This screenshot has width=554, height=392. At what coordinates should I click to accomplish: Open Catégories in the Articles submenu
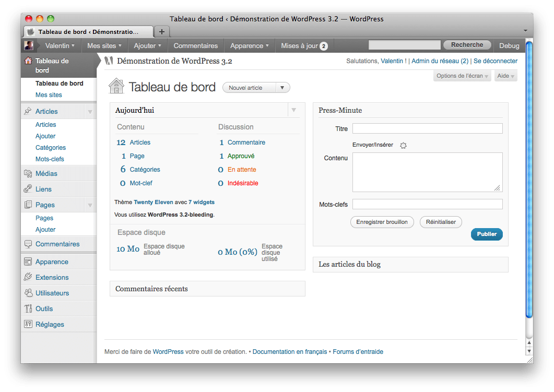[51, 148]
